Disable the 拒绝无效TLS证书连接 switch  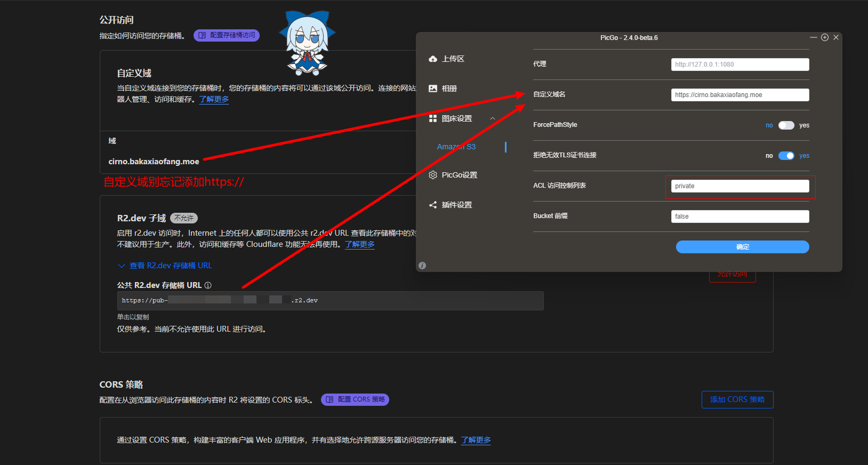[786, 156]
